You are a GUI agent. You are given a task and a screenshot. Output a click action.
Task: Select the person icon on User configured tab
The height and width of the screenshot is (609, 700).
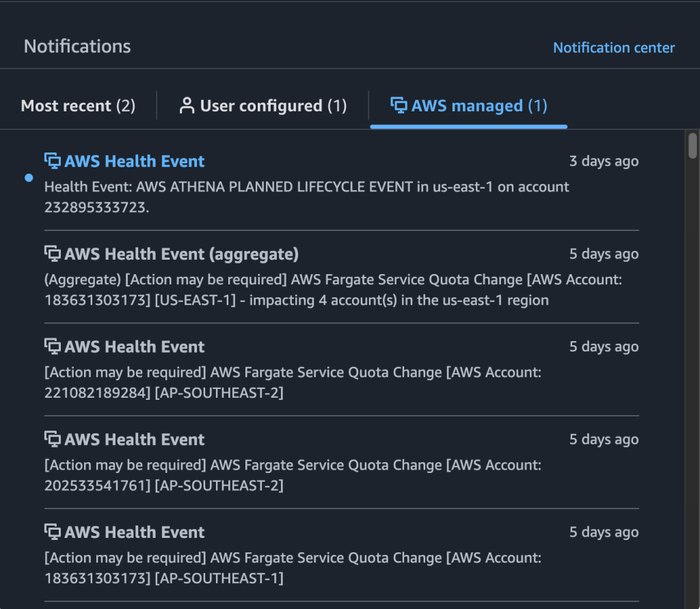tap(186, 105)
